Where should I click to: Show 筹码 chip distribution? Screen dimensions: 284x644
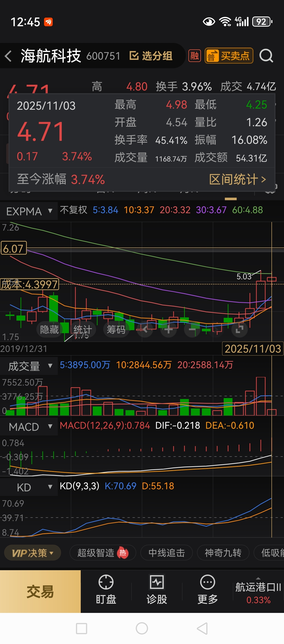116,329
